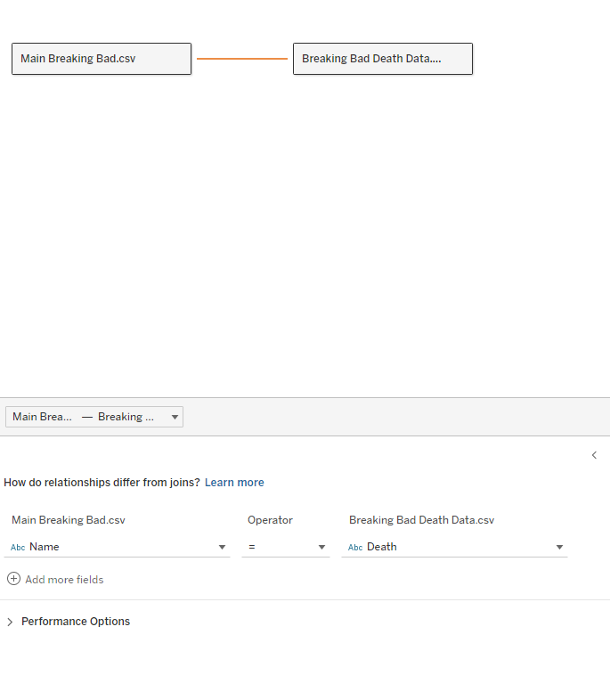Click the Abc type icon beside Name
Image resolution: width=610 pixels, height=700 pixels.
click(x=18, y=548)
